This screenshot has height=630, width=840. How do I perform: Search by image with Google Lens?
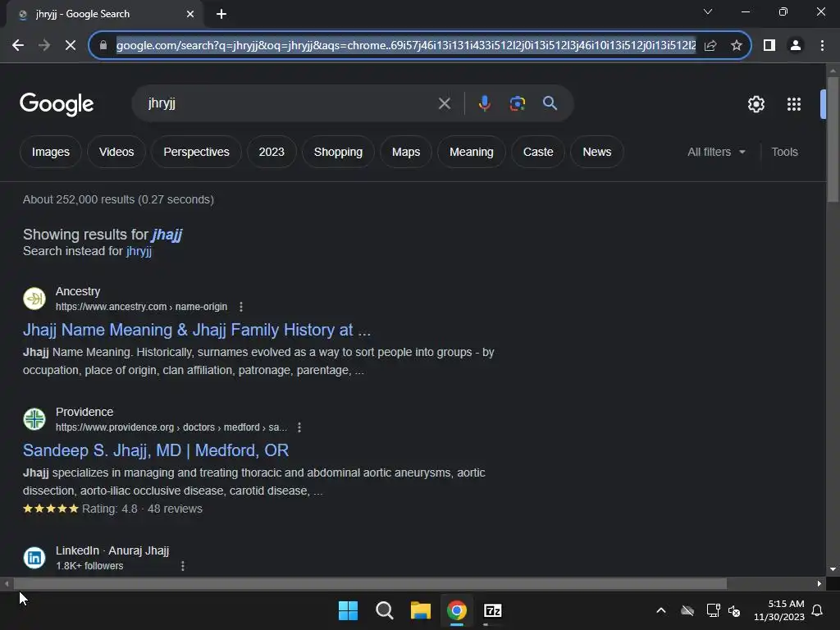tap(517, 103)
